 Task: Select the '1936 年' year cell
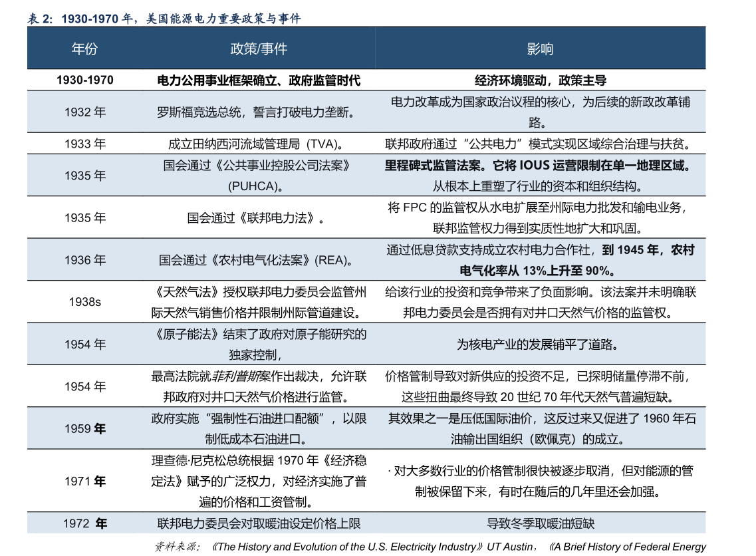85,260
